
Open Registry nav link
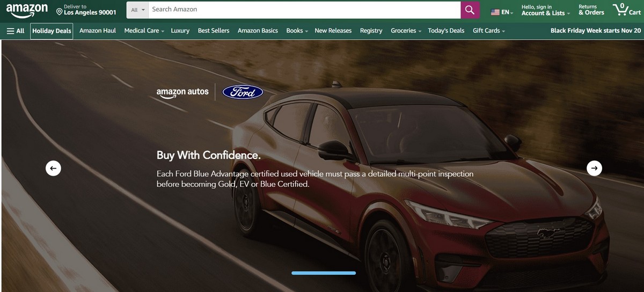point(371,31)
